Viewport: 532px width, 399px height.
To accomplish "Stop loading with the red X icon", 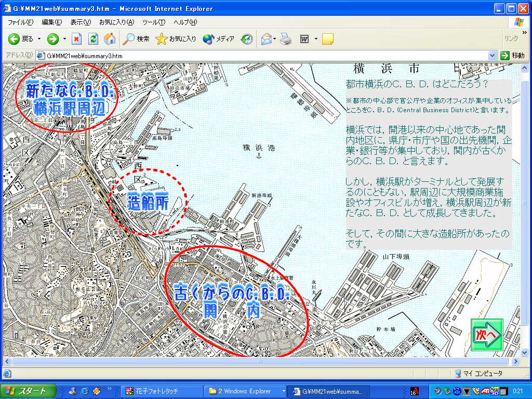I will coord(77,39).
